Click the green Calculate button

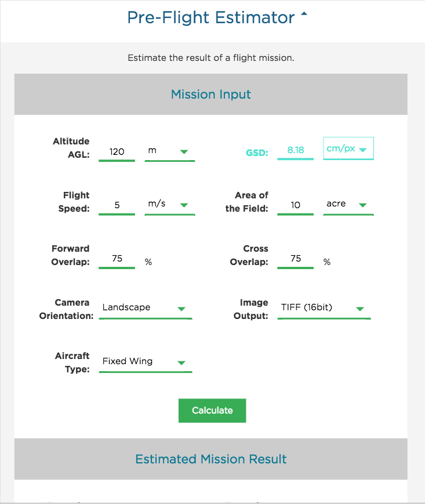click(212, 411)
